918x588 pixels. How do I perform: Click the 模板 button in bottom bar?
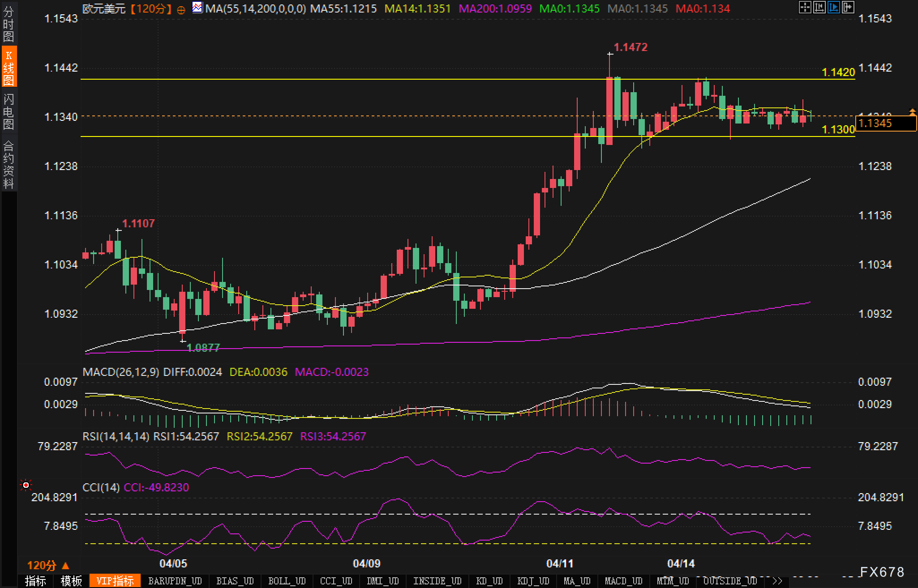(x=72, y=581)
